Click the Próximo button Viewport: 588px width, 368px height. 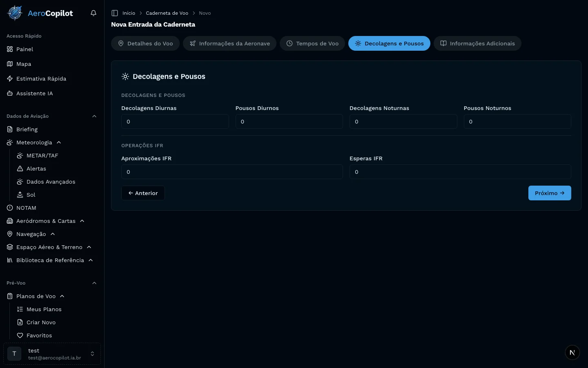point(549,193)
